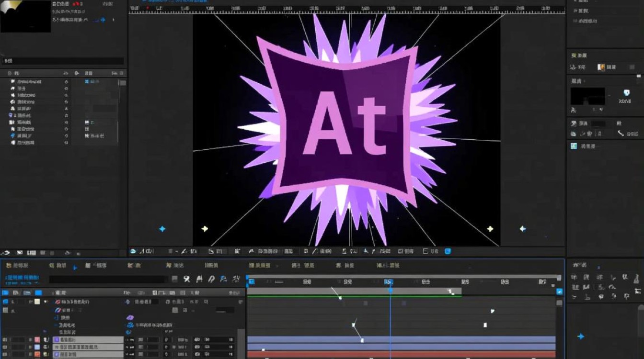The height and width of the screenshot is (359, 644).
Task: Click the blue eye icon starting the viewer toolbar
Action: pyautogui.click(x=133, y=251)
